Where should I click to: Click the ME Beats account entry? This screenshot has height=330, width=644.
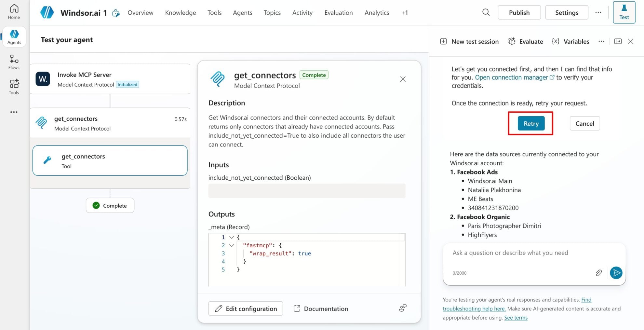pyautogui.click(x=480, y=199)
